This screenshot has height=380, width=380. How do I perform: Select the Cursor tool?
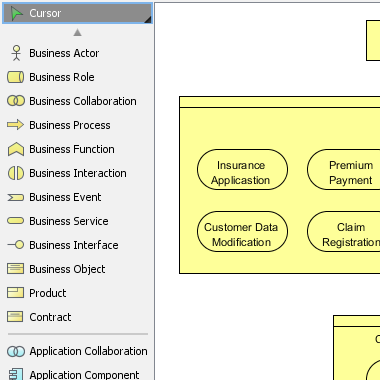77,13
